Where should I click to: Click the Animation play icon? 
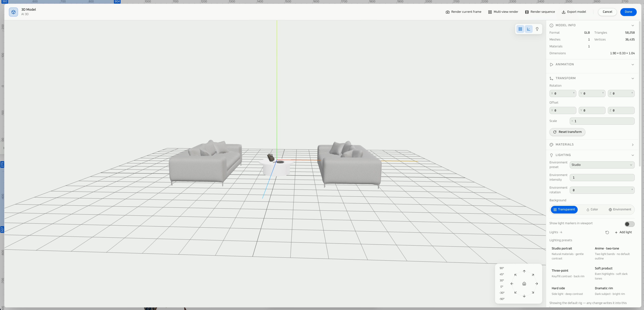pyautogui.click(x=551, y=64)
